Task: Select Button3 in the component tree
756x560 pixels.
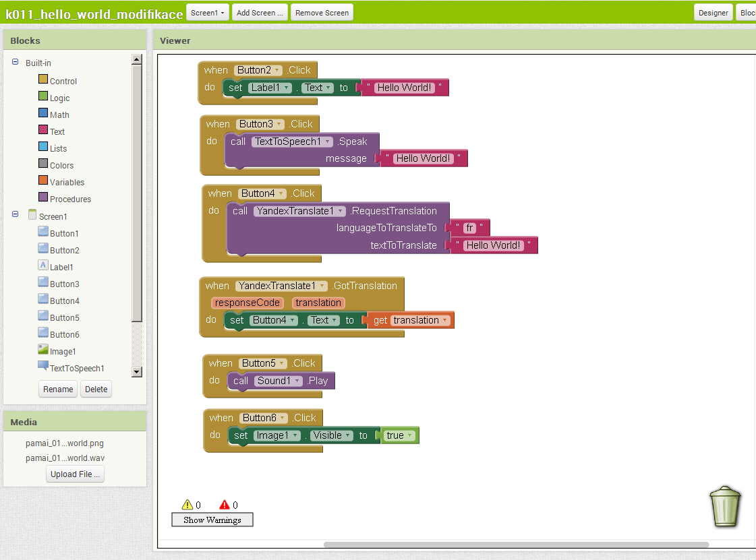Action: tap(65, 284)
